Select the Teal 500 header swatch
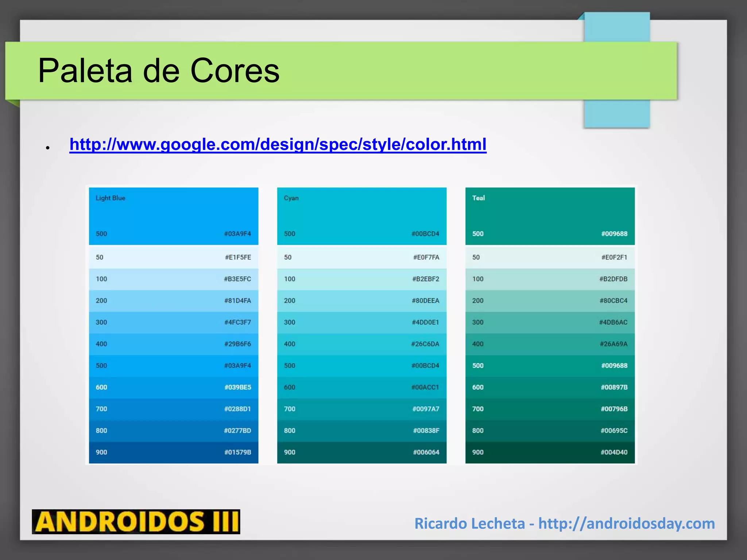 coord(550,216)
